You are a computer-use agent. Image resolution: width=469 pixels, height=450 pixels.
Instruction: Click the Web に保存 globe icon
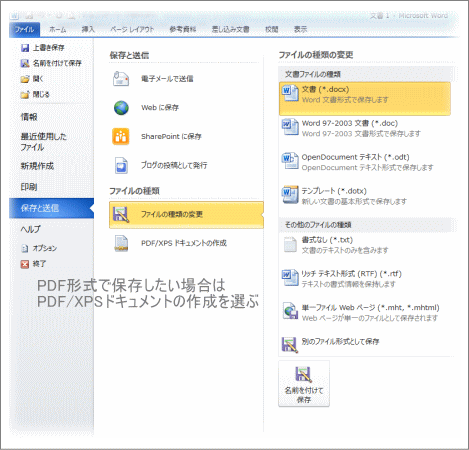[121, 108]
